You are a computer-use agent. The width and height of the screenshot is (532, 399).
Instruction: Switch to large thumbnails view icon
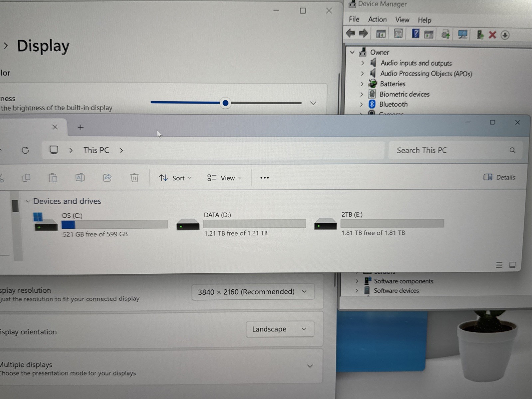click(x=512, y=265)
